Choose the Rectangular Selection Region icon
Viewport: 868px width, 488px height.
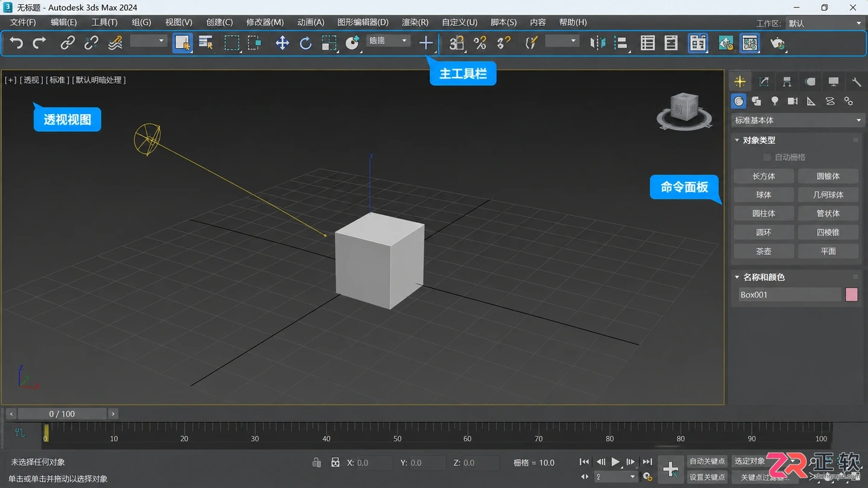point(231,43)
